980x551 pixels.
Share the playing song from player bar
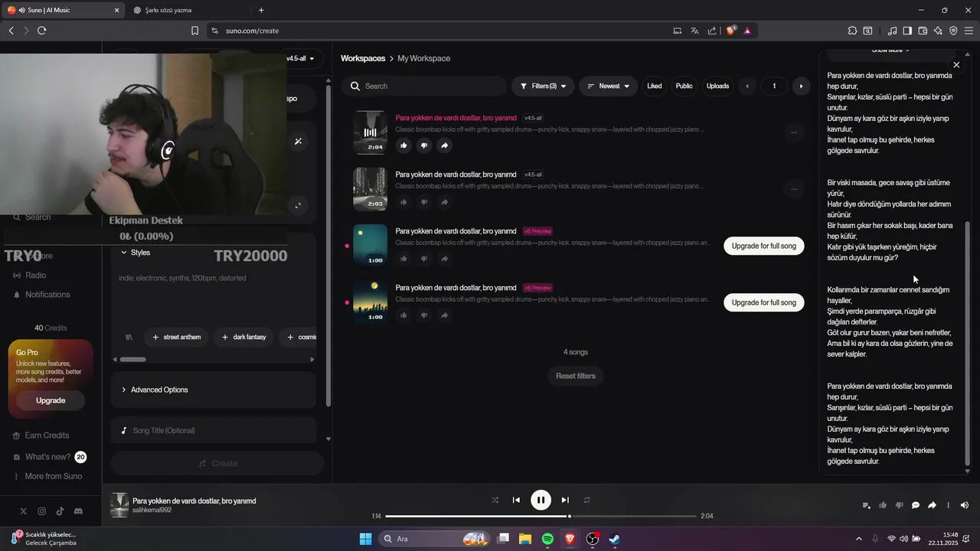point(932,505)
